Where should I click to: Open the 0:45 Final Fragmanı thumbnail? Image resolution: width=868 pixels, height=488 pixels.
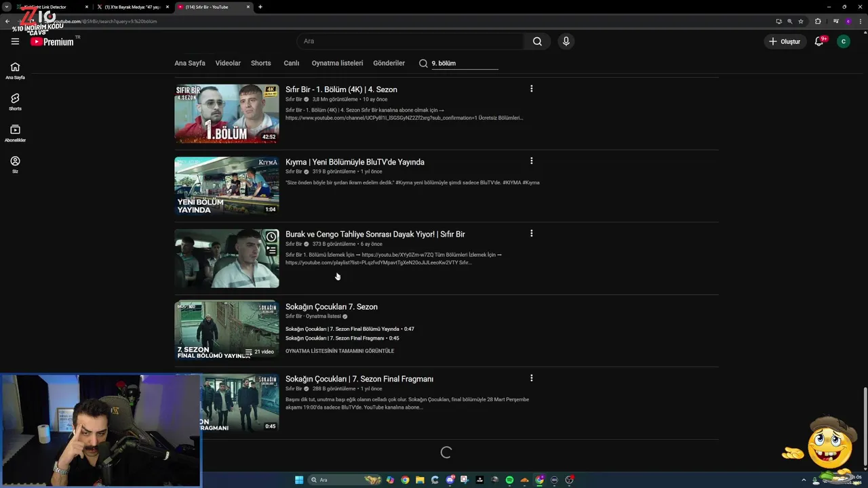(240, 403)
